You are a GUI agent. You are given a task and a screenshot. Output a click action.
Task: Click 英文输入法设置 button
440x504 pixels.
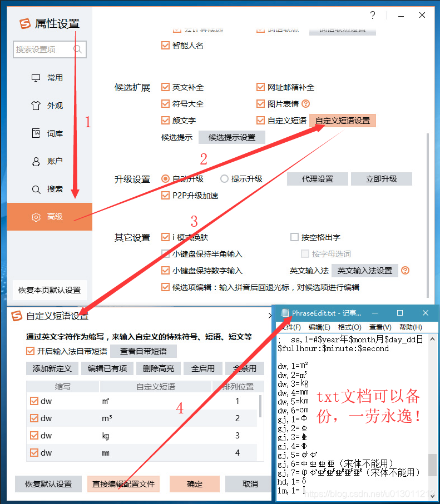pyautogui.click(x=365, y=271)
